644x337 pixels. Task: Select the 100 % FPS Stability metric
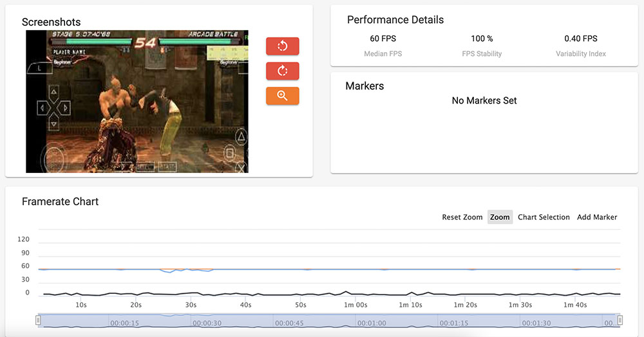tap(482, 39)
